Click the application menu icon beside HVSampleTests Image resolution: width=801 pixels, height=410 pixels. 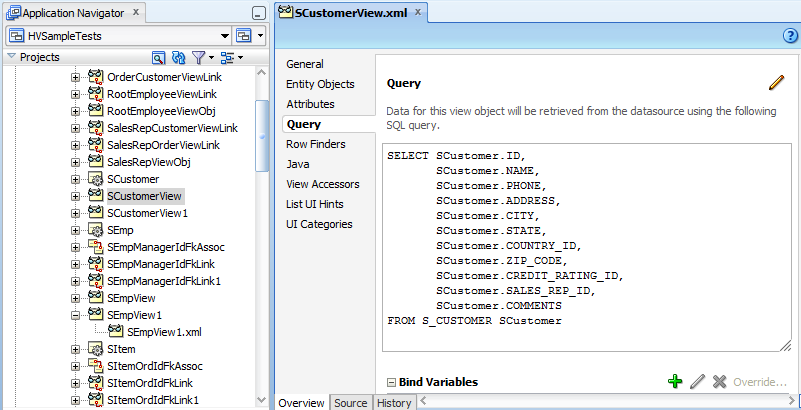244,36
